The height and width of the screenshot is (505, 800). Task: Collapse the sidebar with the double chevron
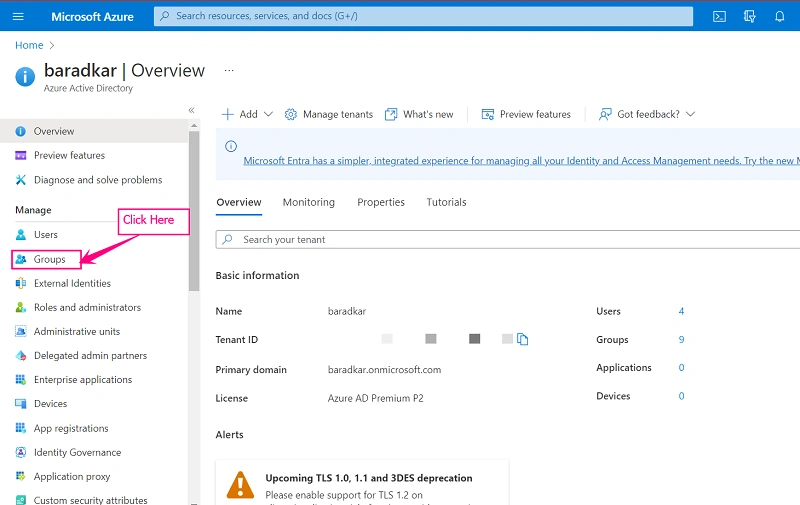pos(191,110)
